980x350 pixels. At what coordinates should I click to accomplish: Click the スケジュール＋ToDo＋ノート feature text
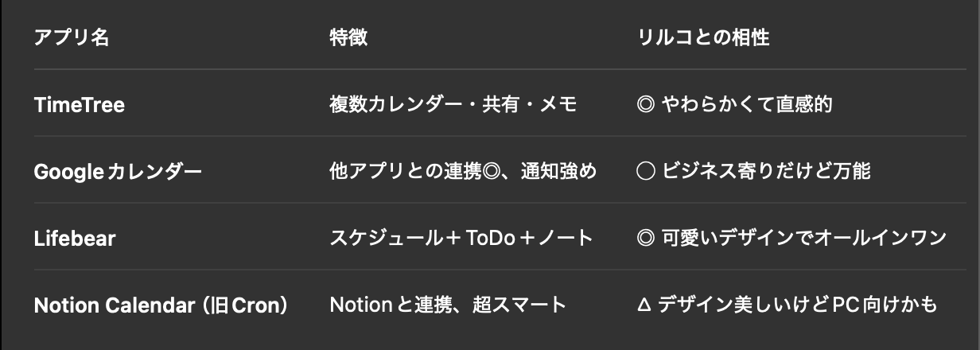coord(461,238)
